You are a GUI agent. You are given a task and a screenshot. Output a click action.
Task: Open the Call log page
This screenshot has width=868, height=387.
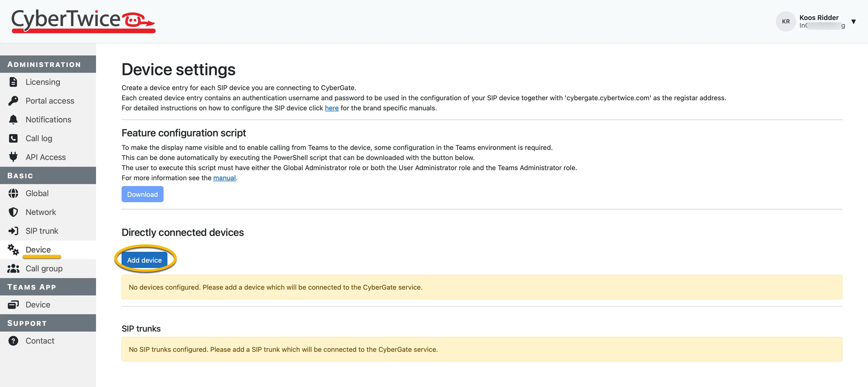click(48, 138)
